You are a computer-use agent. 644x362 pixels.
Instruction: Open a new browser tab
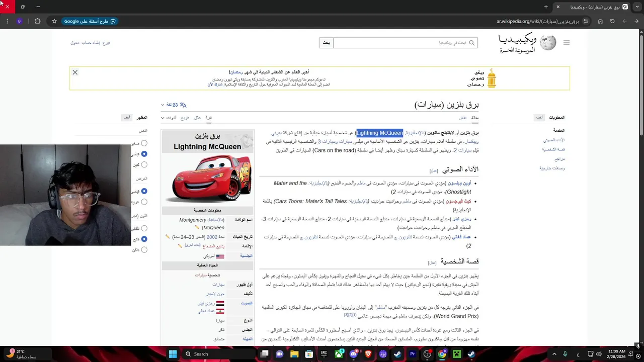[546, 7]
